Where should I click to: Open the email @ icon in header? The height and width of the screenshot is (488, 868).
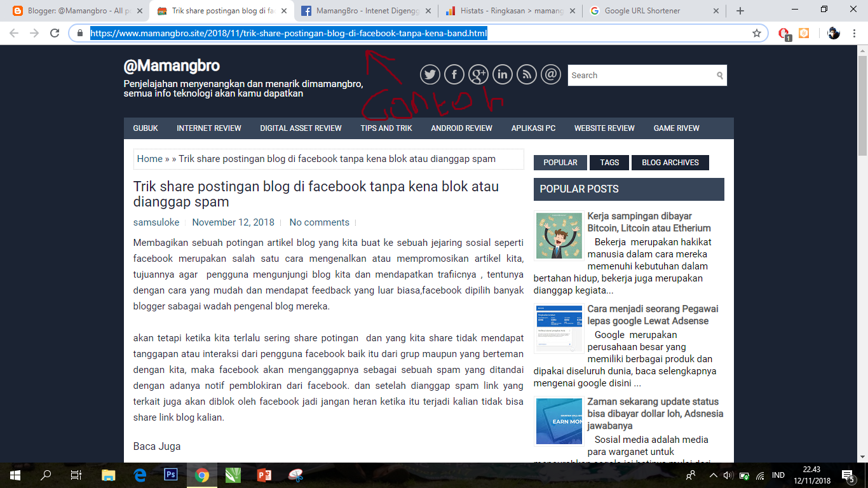tap(551, 75)
